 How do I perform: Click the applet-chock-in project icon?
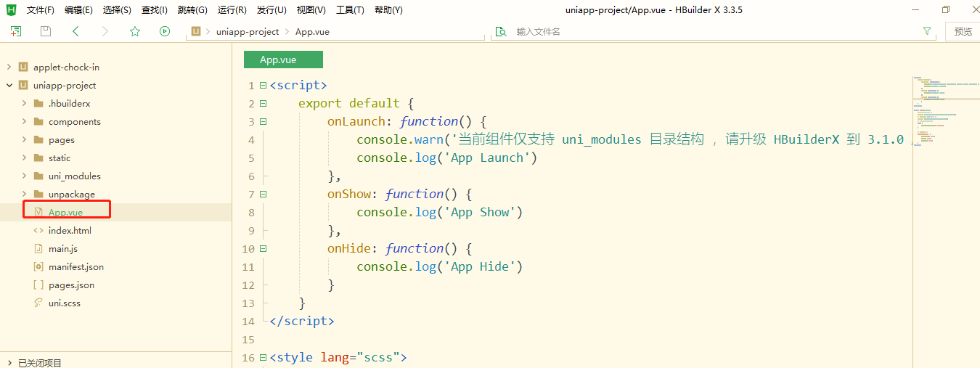click(x=23, y=68)
